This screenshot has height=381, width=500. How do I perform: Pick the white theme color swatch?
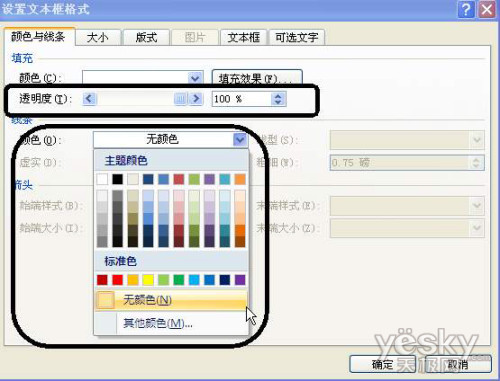102,179
